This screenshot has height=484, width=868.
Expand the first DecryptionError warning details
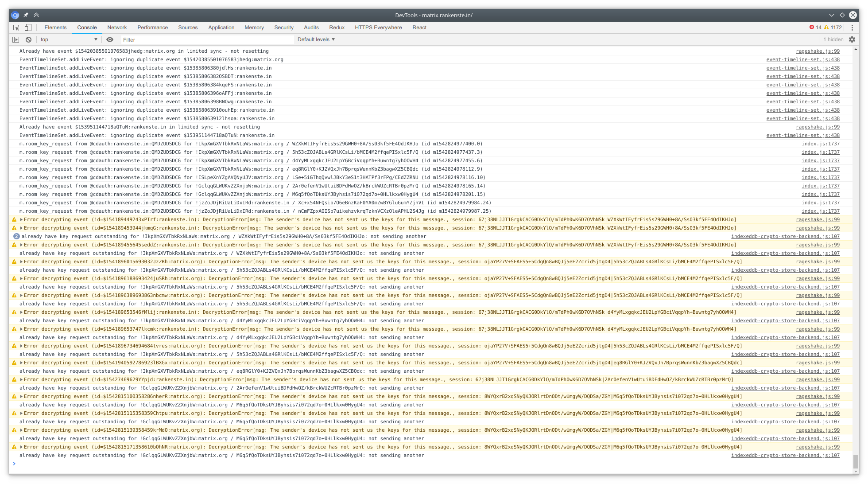[21, 219]
